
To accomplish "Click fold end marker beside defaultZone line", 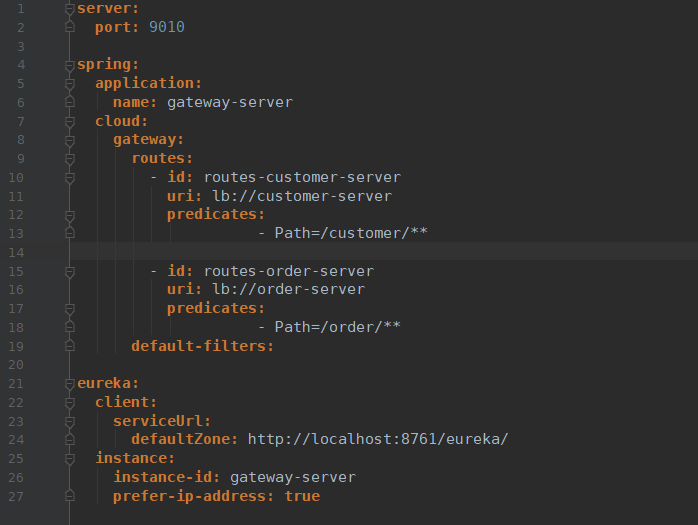I will click(69, 439).
